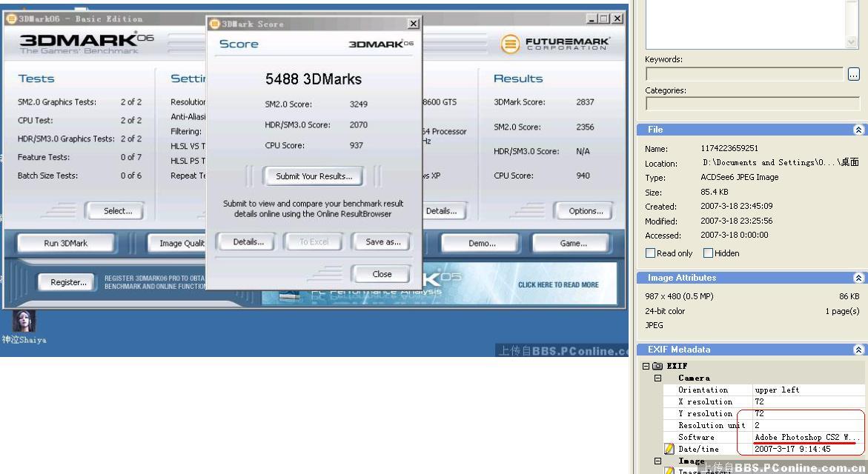Click the Save as button

point(382,241)
